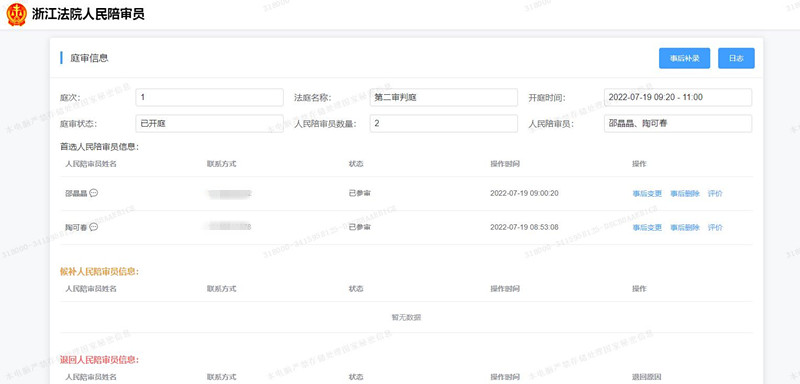Viewport: 800px width, 384px height.
Task: Select the name 陶可春 in the table
Action: click(76, 227)
